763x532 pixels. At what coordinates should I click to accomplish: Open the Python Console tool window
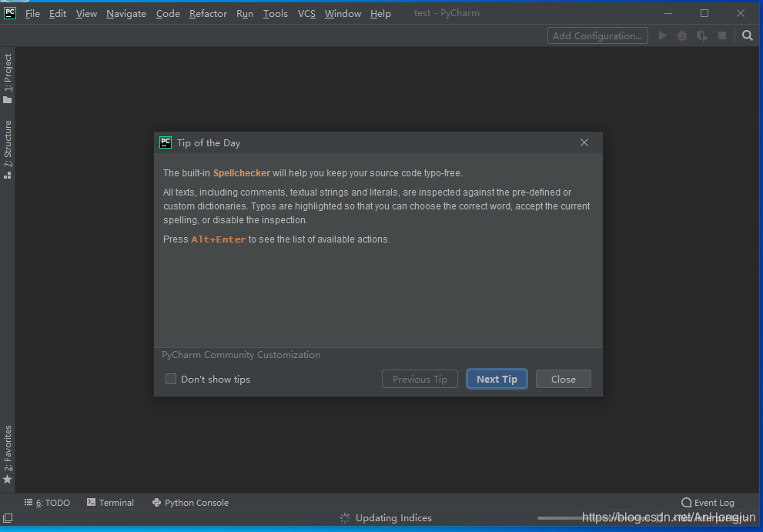point(190,502)
